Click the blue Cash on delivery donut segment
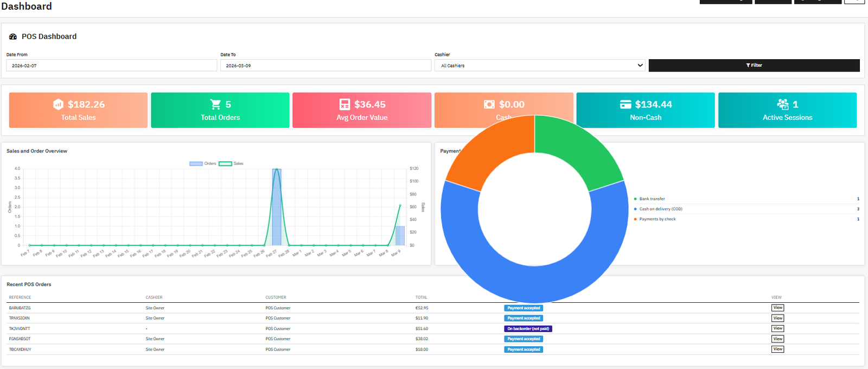 (534, 282)
